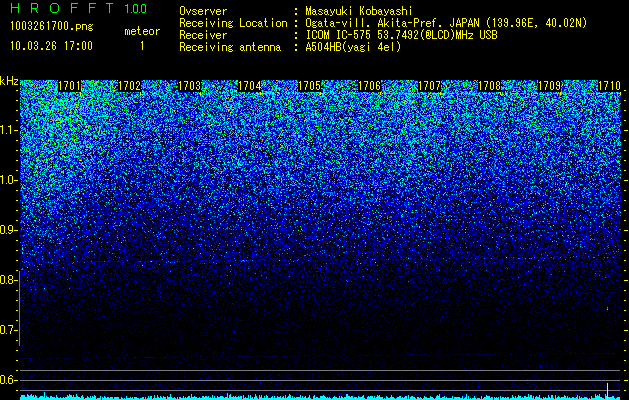Click the filename 1003261700.png
629x400 pixels.
(52, 27)
